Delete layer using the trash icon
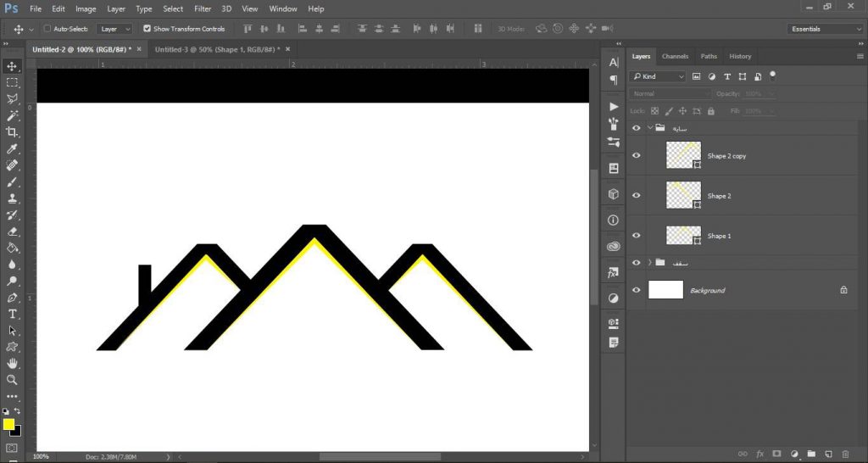The height and width of the screenshot is (463, 868). (847, 454)
